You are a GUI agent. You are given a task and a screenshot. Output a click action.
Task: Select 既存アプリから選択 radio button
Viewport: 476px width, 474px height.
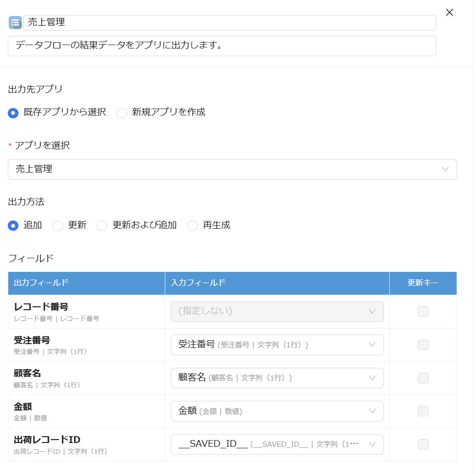click(x=13, y=113)
